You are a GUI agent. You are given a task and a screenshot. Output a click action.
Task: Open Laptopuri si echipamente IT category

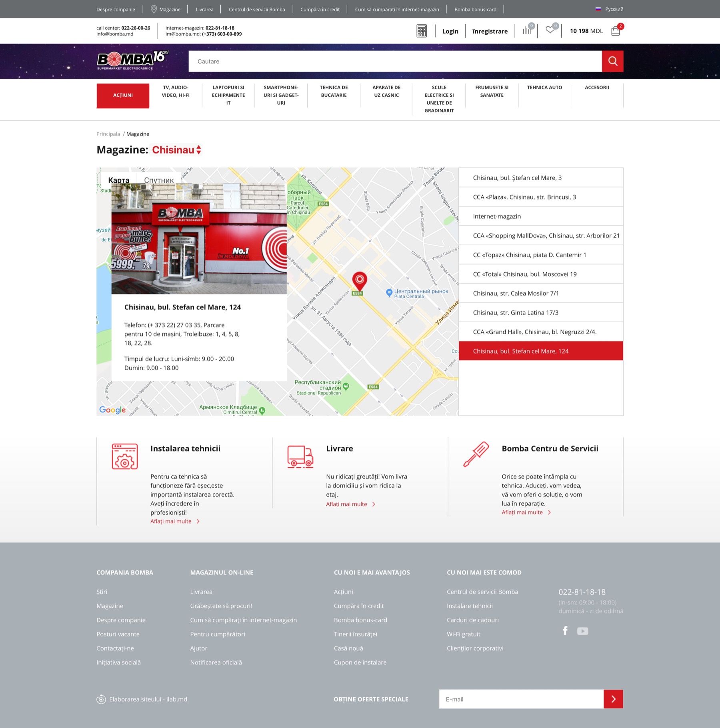(x=228, y=95)
